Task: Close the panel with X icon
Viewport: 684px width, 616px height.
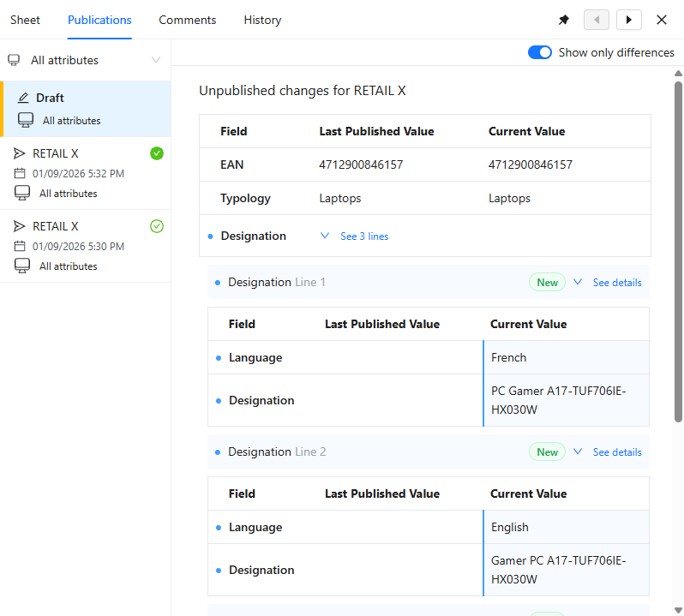Action: coord(662,20)
